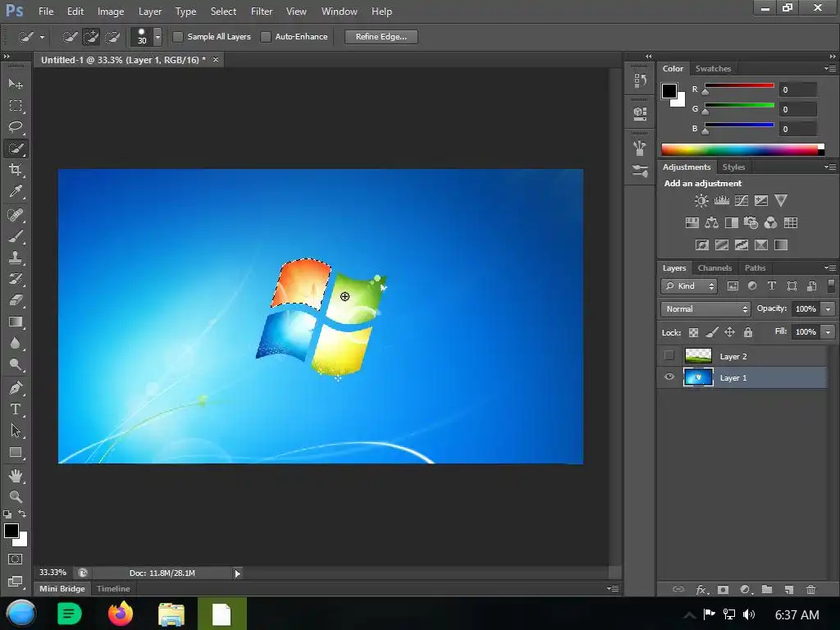Choose Subtract from selection mode
This screenshot has height=630, width=840.
click(112, 36)
